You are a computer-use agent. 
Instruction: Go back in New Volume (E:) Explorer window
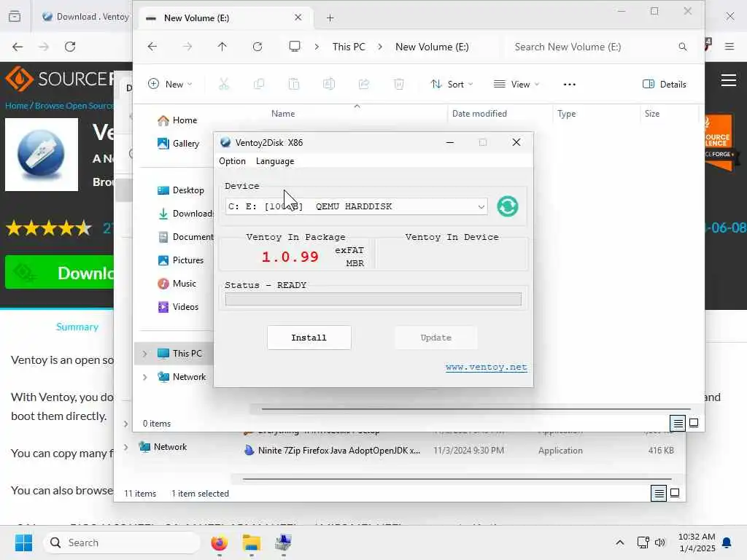click(152, 47)
